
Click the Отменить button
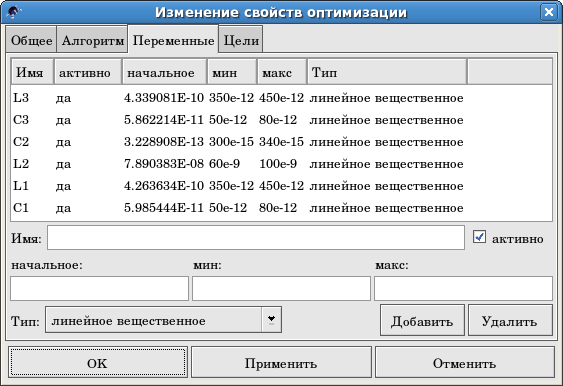(465, 362)
